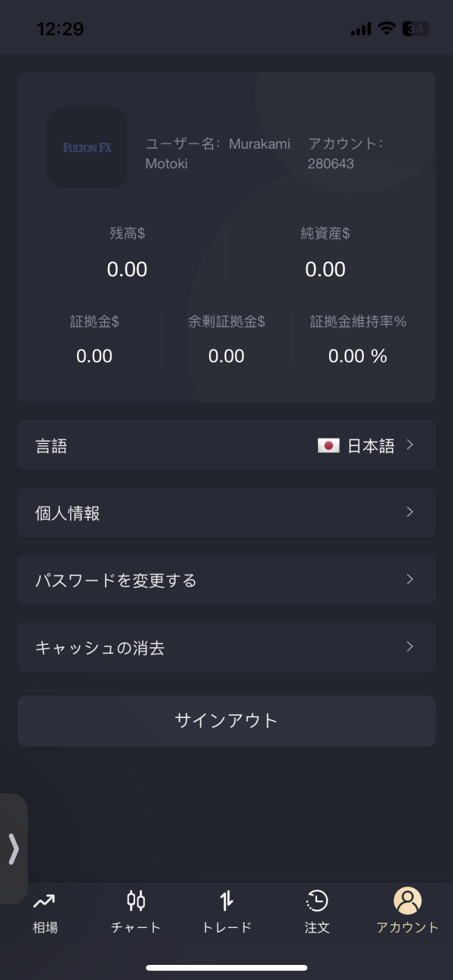Screen dimensions: 453x980
Task: Tap the 残高$ balance value
Action: click(x=127, y=270)
